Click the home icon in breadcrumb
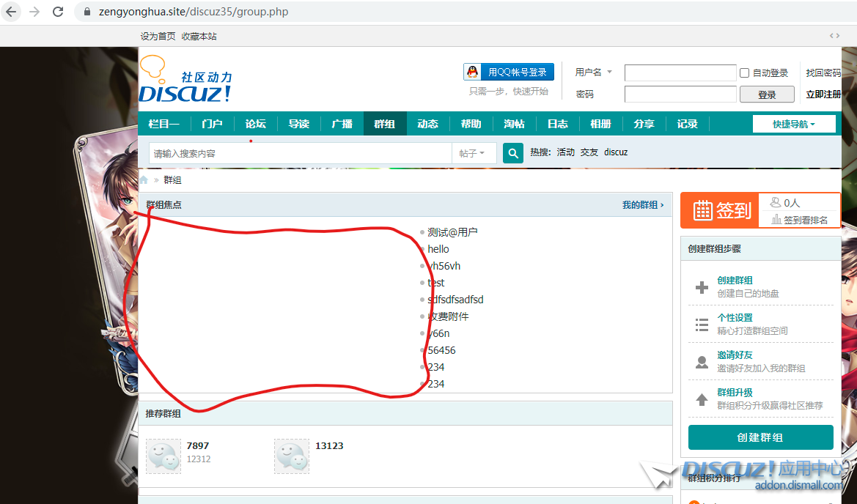The width and height of the screenshot is (857, 504). [x=144, y=180]
